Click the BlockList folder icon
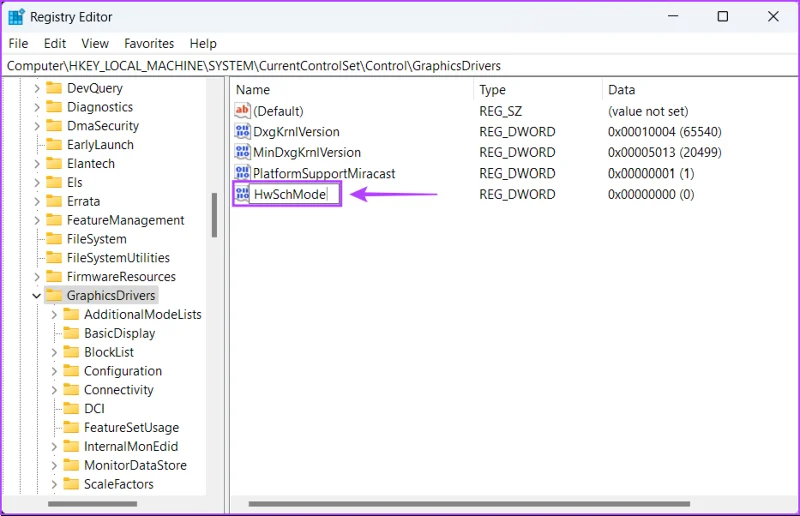The height and width of the screenshot is (516, 800). 71,352
